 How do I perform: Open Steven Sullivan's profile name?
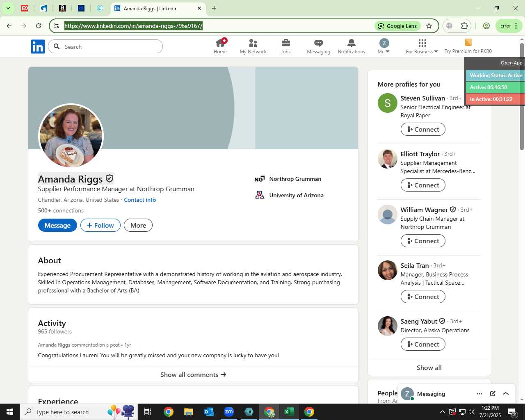tap(422, 98)
